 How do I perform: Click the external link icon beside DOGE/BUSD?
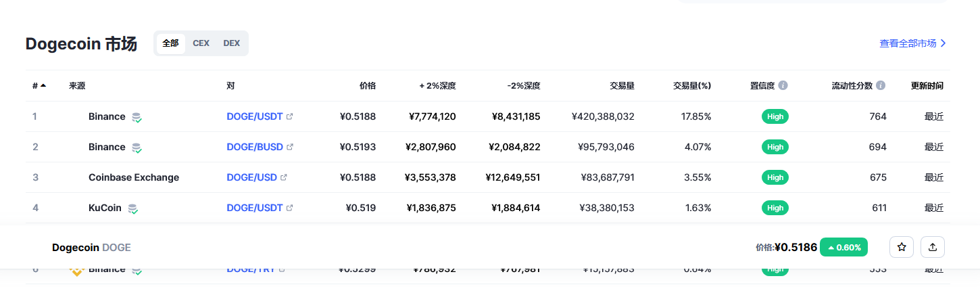[x=290, y=148]
